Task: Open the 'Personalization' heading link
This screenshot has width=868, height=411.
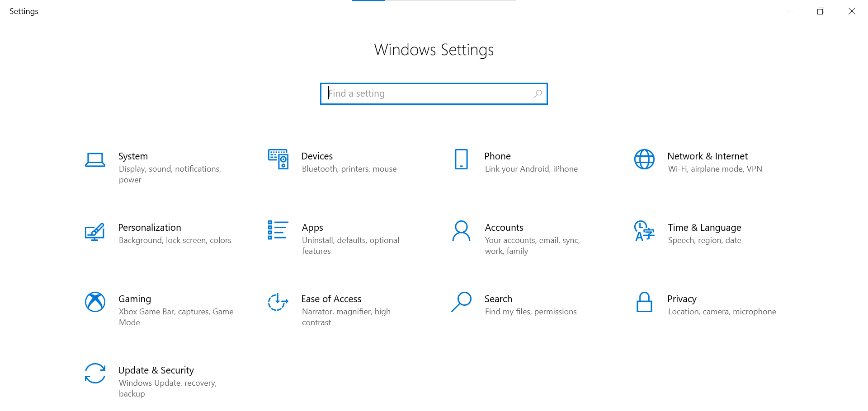Action: (x=150, y=228)
